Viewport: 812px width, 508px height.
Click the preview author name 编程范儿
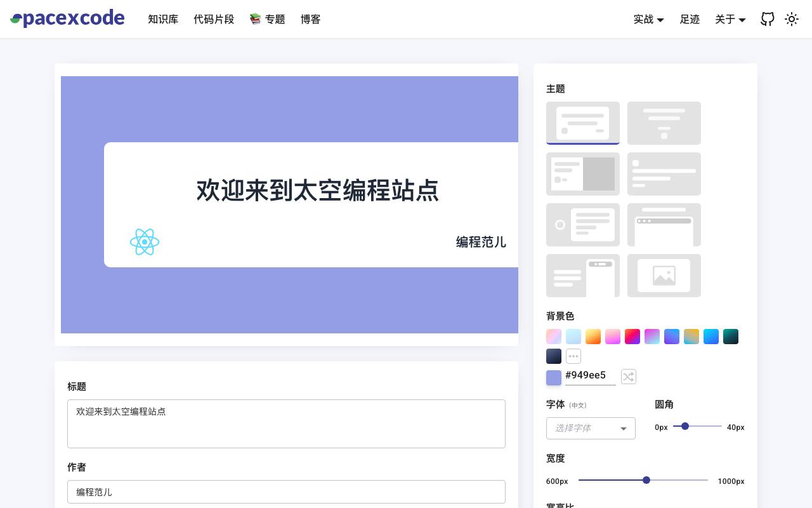481,242
